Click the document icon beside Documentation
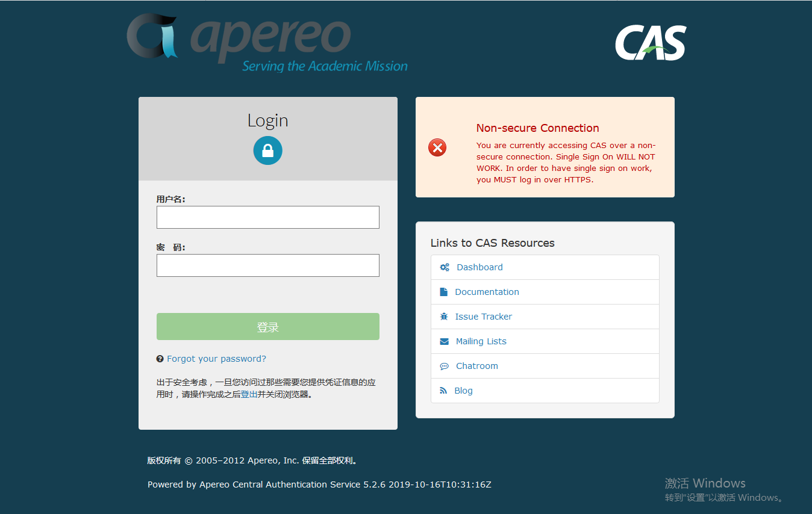812x514 pixels. click(445, 291)
